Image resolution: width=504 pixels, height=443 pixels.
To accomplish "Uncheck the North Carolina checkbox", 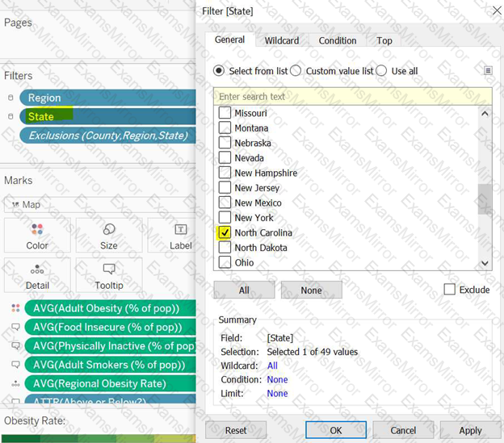I will [225, 232].
